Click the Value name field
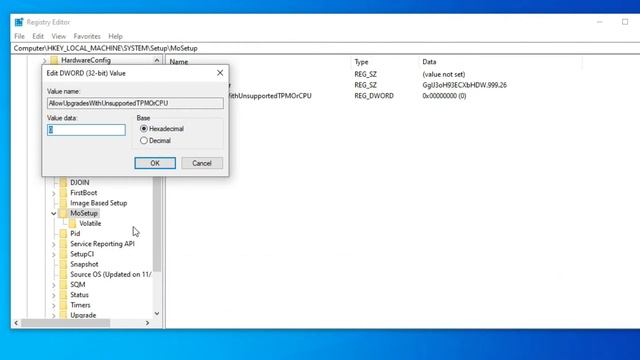The image size is (640, 360). click(x=135, y=103)
